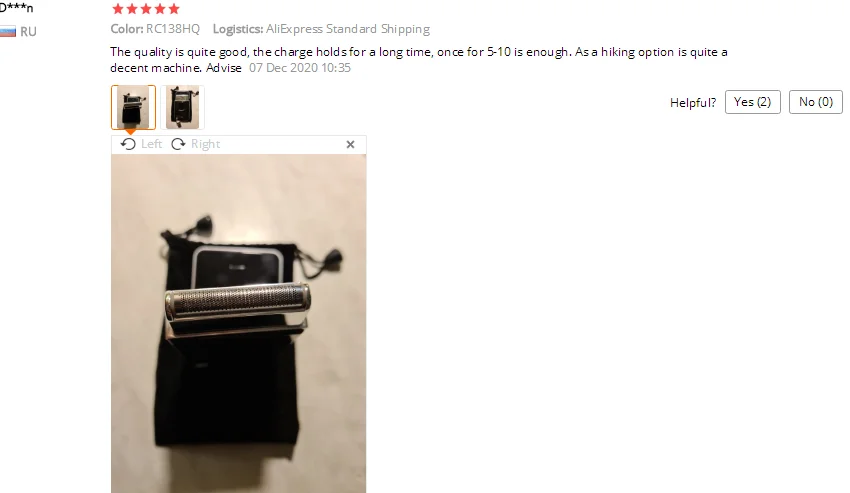The height and width of the screenshot is (493, 850).
Task: Click the second red rating star
Action: tap(132, 9)
